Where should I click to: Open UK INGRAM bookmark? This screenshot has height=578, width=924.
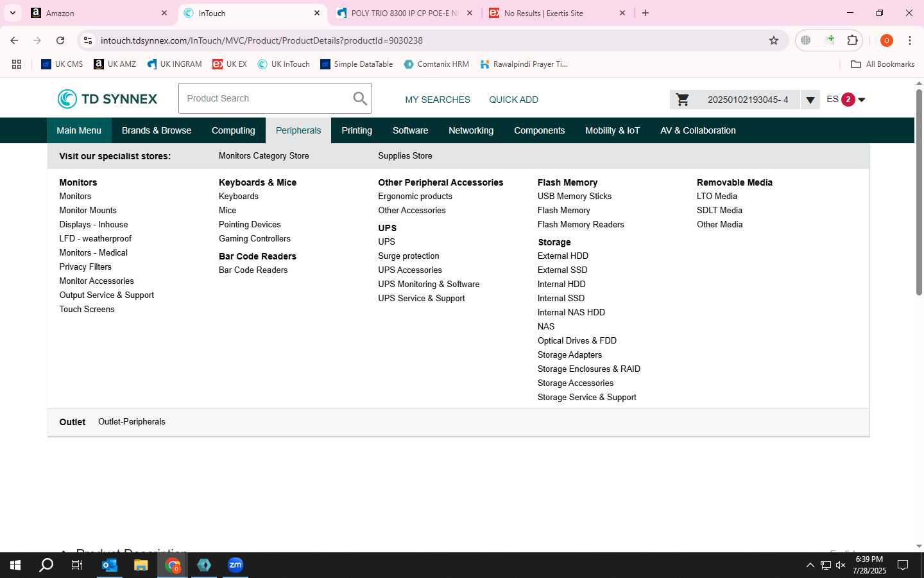pyautogui.click(x=175, y=64)
